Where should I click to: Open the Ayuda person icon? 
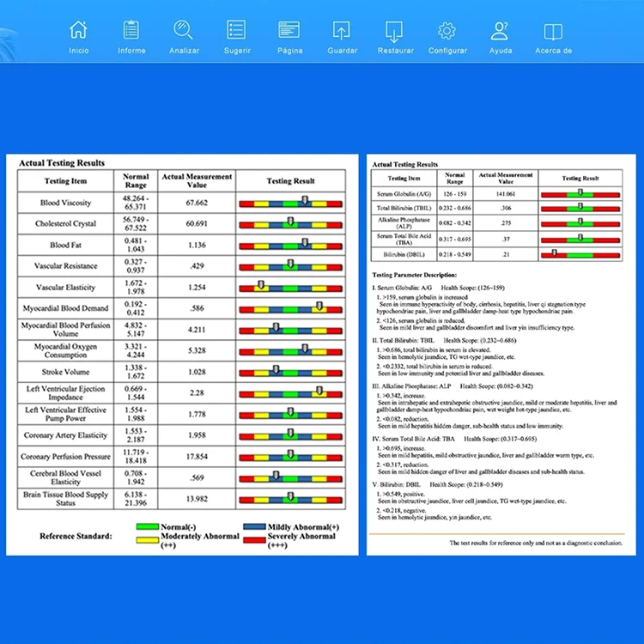[500, 31]
